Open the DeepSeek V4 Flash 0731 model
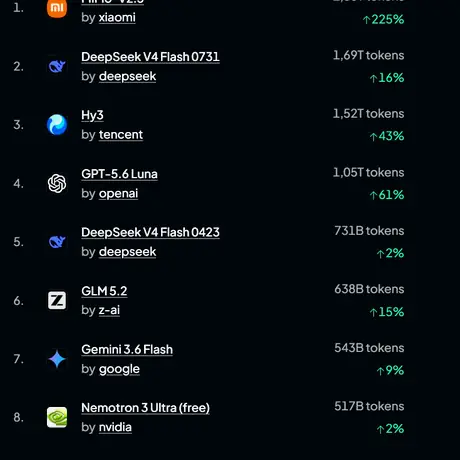 150,57
